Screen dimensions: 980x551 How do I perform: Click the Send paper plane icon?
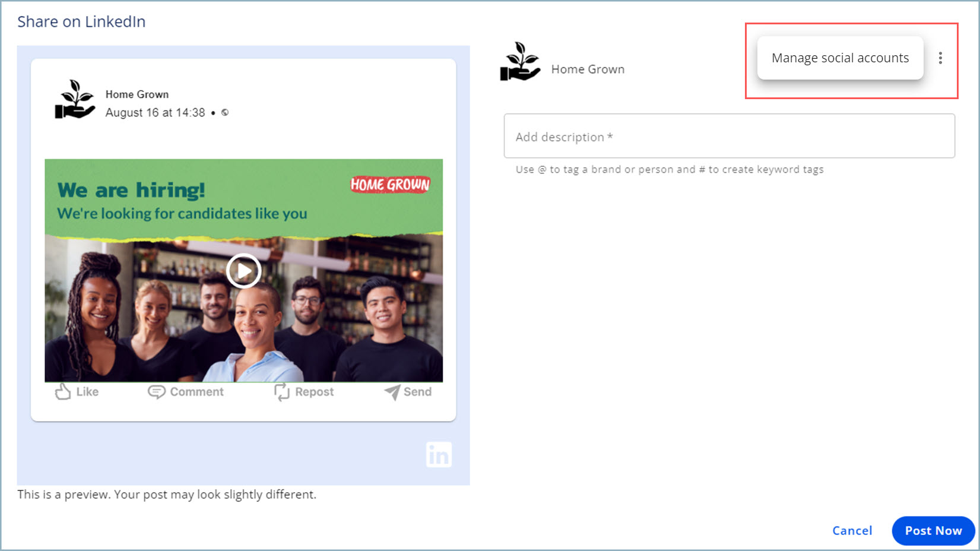[392, 392]
